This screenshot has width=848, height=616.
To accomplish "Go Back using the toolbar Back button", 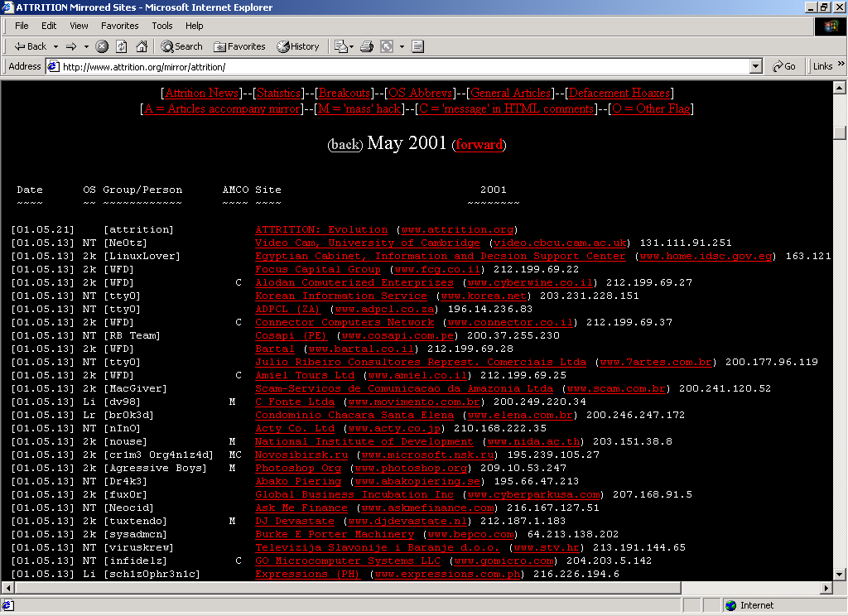I will 31,46.
